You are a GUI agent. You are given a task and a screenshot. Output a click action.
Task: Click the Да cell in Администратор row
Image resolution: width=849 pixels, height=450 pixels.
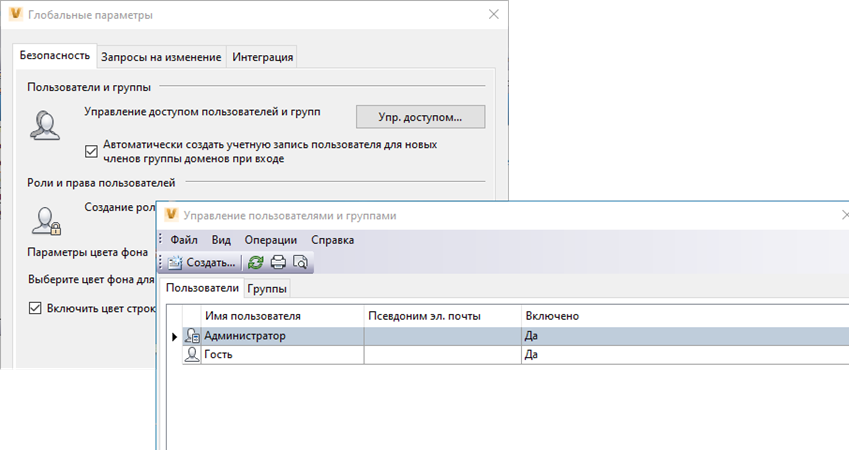coord(685,336)
